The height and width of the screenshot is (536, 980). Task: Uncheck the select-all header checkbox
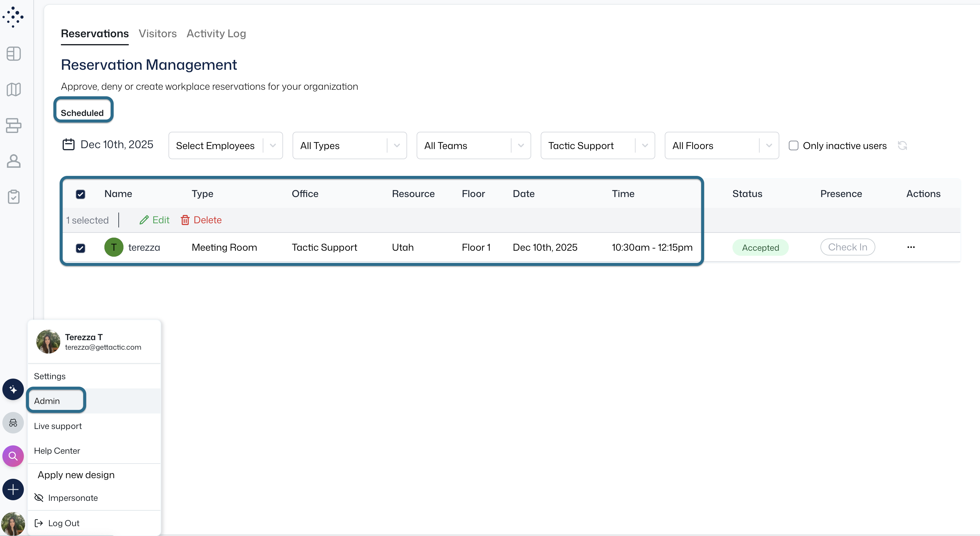click(x=80, y=194)
